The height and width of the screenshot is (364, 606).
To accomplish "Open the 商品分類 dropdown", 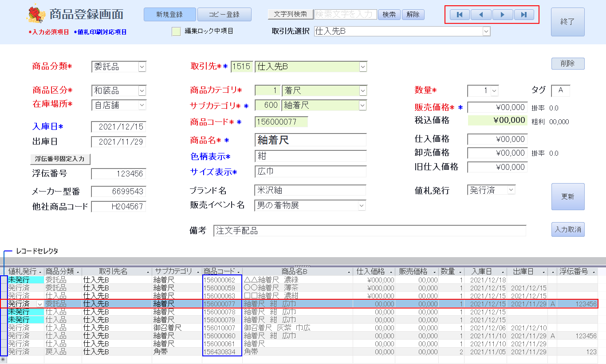I will pyautogui.click(x=142, y=67).
